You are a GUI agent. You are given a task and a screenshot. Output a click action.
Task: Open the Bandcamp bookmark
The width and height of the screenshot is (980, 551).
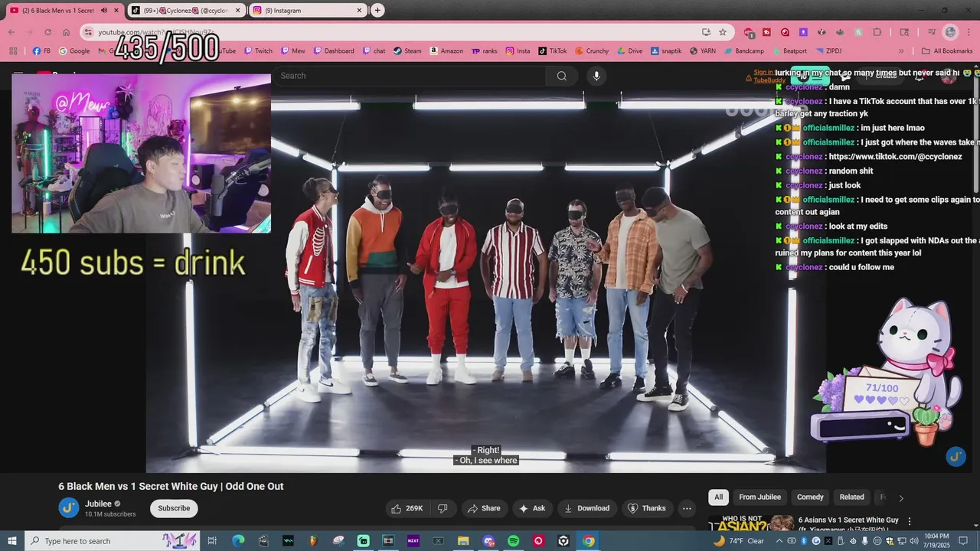tap(743, 51)
